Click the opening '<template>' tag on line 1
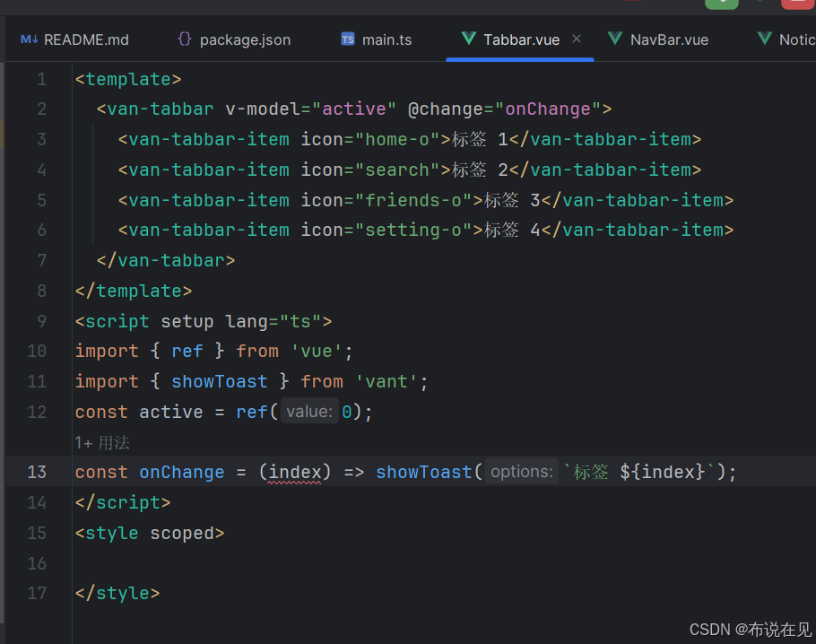816x644 pixels. click(x=128, y=80)
